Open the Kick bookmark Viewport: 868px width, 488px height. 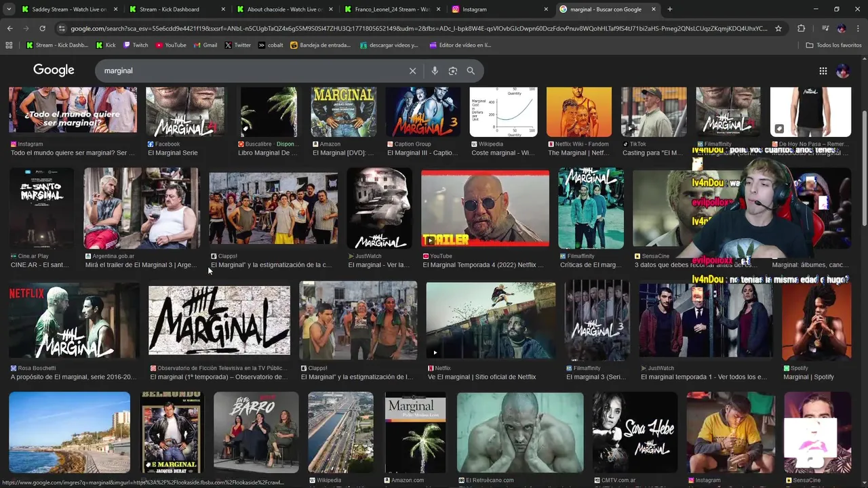pyautogui.click(x=106, y=45)
